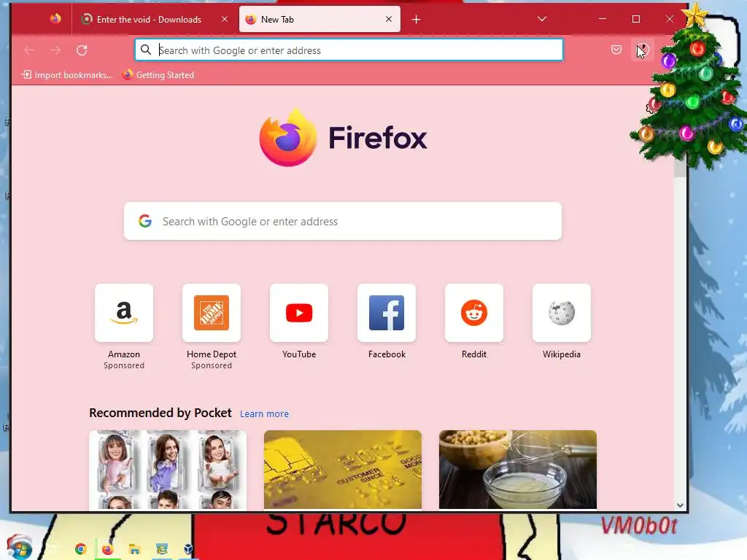
Task: Close the Enter the void - Downloads tab
Action: pyautogui.click(x=225, y=19)
